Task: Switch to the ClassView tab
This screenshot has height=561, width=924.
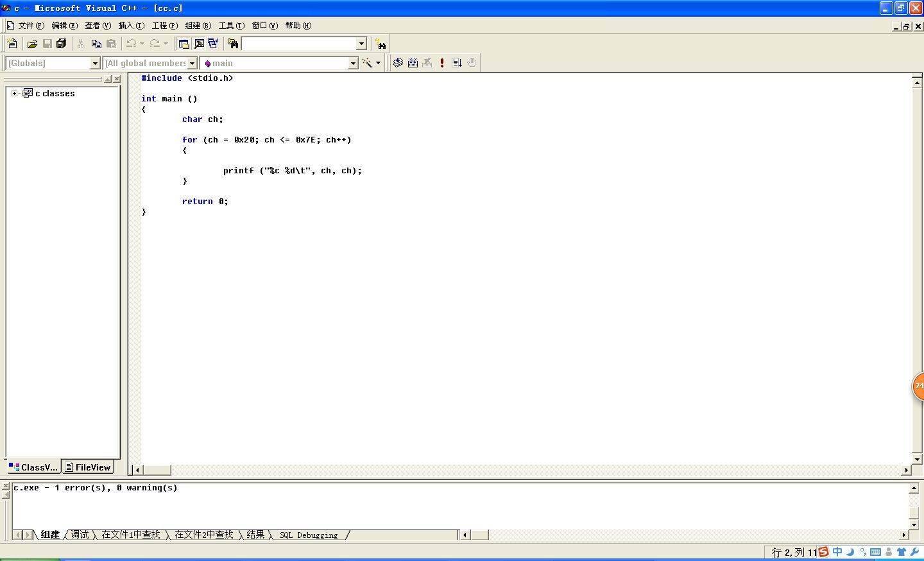Action: (x=33, y=467)
